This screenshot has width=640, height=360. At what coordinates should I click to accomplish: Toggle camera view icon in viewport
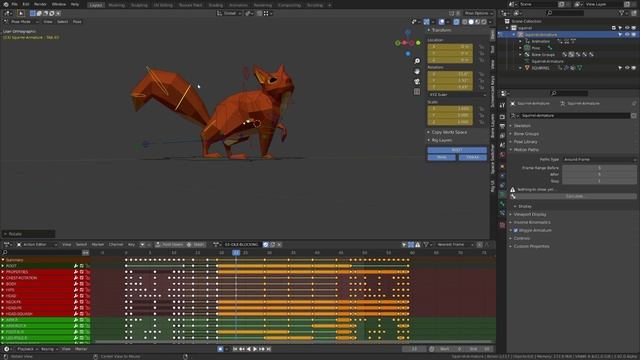click(417, 82)
